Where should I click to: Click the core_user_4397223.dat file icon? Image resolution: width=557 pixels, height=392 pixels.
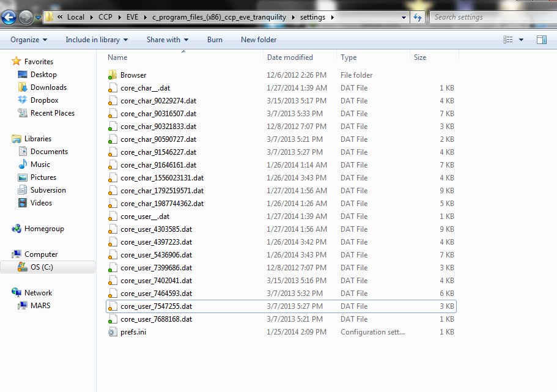[113, 242]
